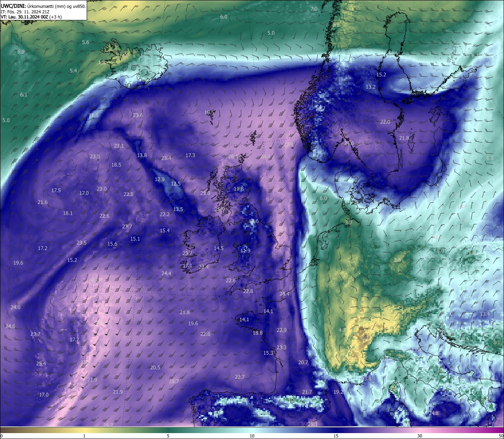
Task: Click the map value "11.8" over Scotland
Action: [x=239, y=189]
